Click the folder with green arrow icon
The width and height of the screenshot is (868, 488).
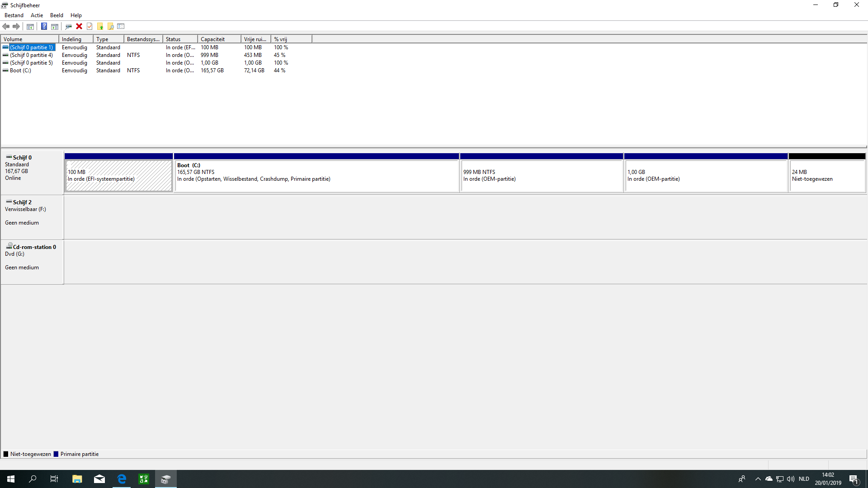(100, 26)
